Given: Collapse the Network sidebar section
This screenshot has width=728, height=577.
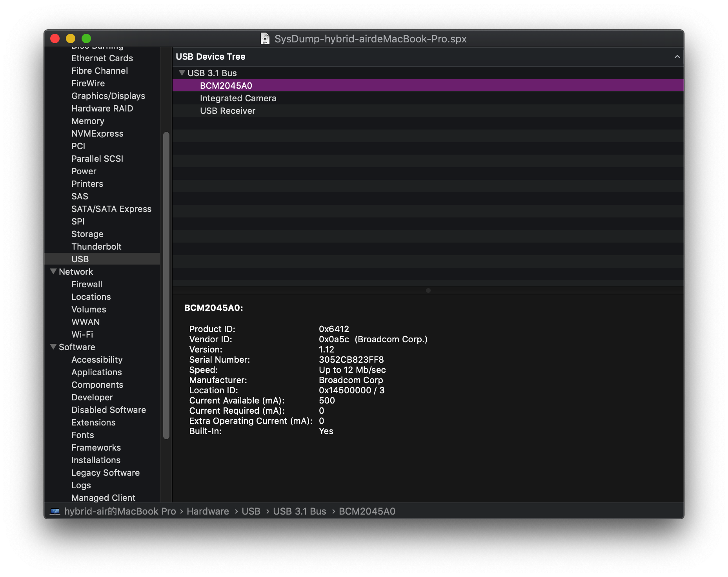Looking at the screenshot, I should [x=53, y=271].
